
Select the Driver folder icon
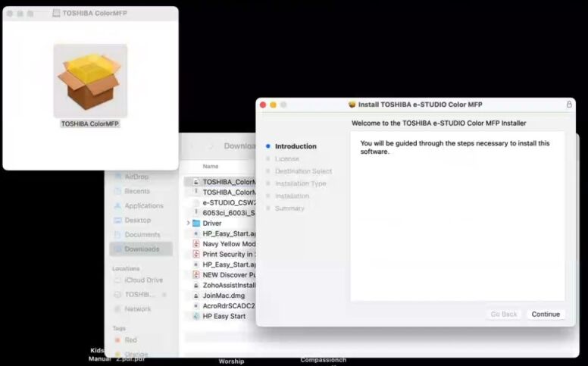196,224
